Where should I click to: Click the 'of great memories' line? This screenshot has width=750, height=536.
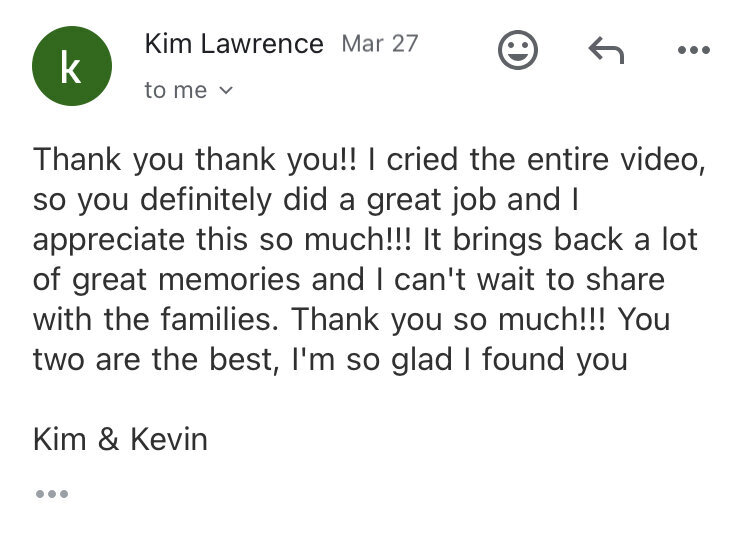coord(166,279)
